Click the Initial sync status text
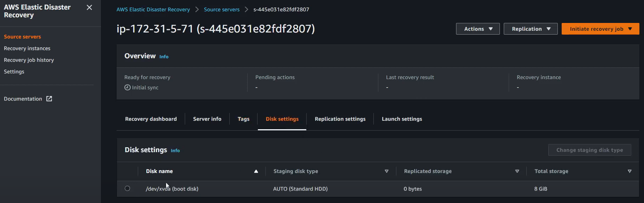644x203 pixels. click(x=145, y=88)
